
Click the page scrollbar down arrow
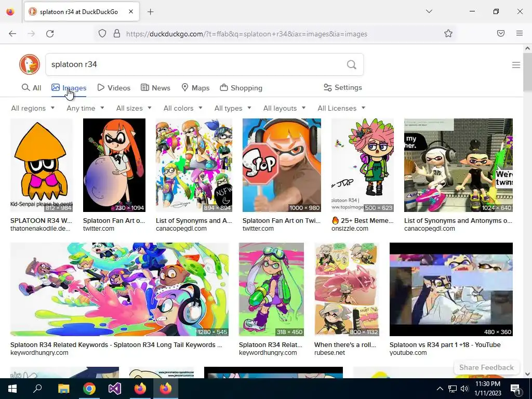tap(528, 374)
